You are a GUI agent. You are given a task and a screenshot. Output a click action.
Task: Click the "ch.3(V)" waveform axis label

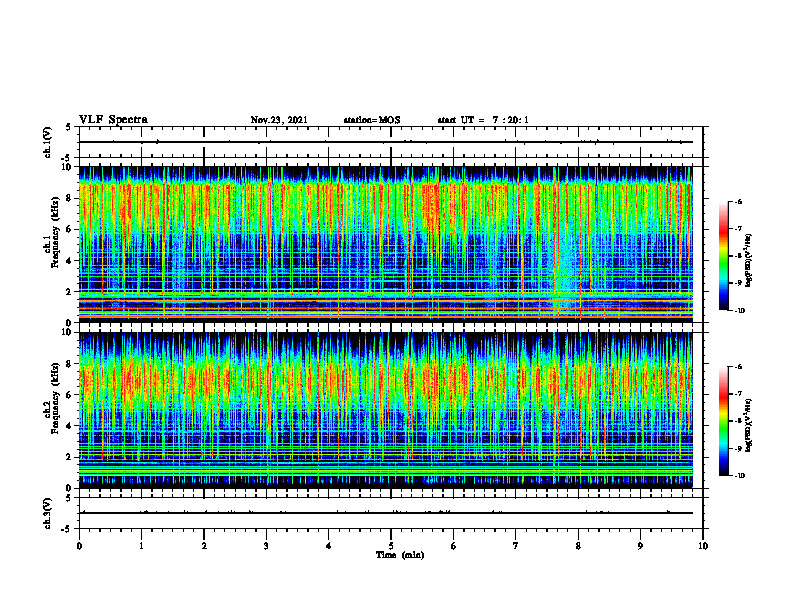tap(48, 513)
